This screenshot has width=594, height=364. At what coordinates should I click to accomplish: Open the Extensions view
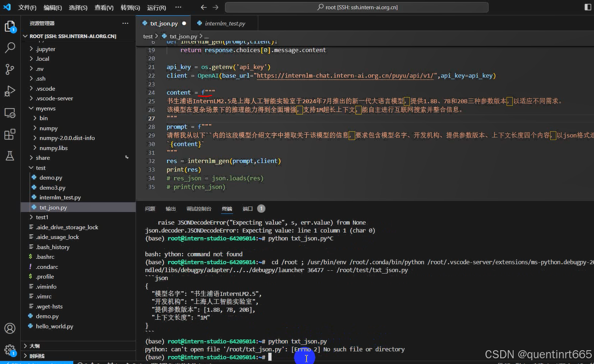pos(10,135)
